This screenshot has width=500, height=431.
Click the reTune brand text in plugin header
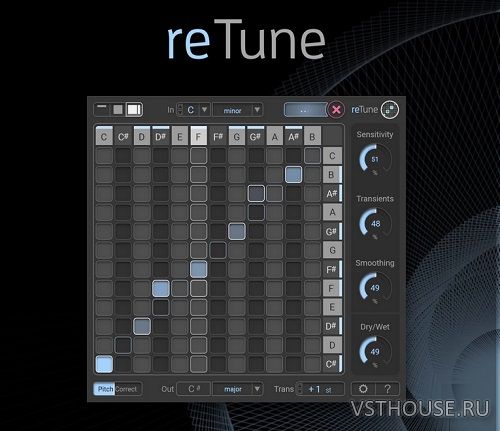pyautogui.click(x=364, y=109)
